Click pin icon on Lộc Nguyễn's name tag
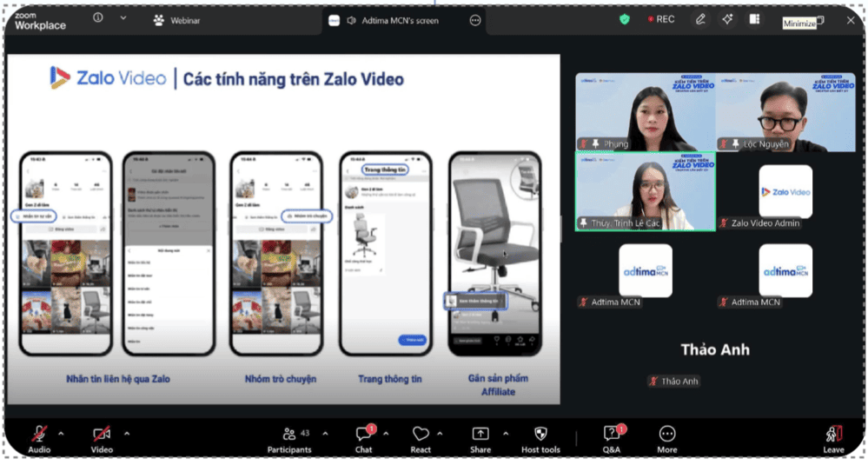This screenshot has width=868, height=465. 735,144
